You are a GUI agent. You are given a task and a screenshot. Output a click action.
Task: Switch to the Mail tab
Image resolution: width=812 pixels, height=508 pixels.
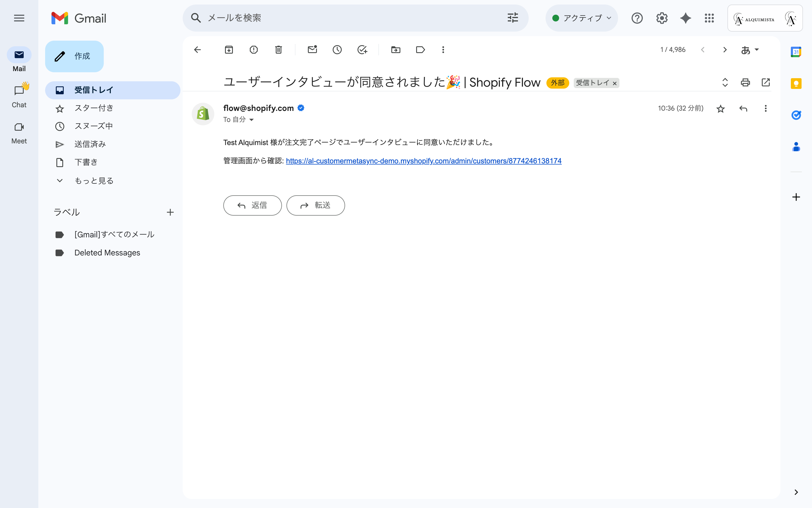click(19, 60)
